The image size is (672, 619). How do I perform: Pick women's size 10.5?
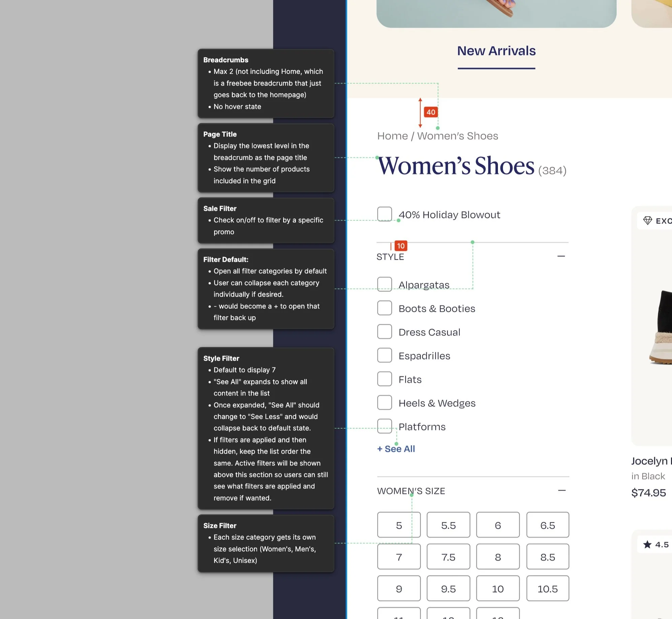547,589
